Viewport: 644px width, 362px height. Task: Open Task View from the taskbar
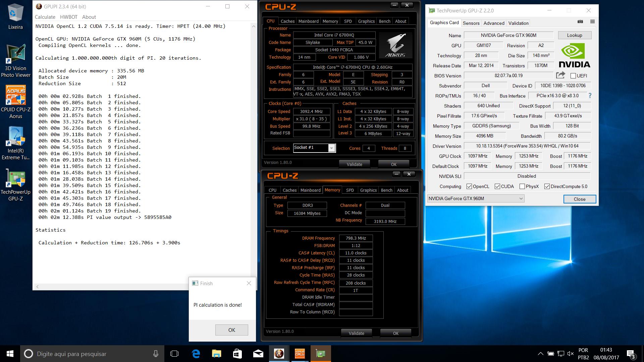(x=174, y=354)
